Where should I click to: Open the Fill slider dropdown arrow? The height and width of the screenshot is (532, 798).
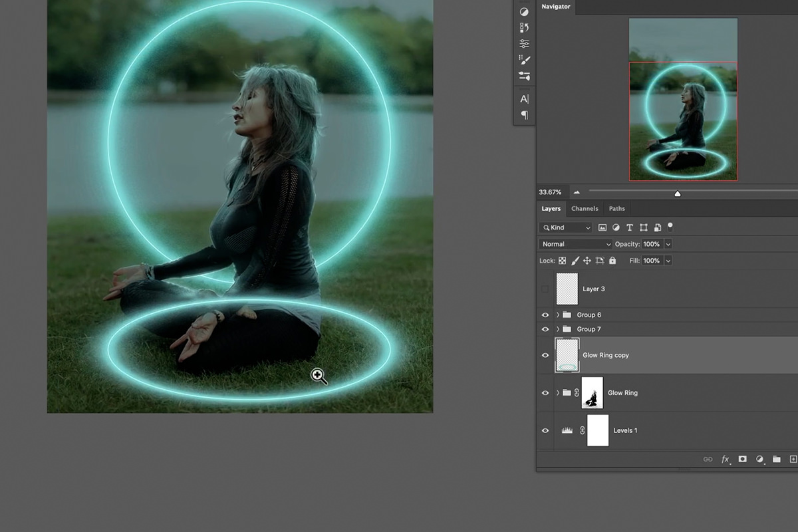(668, 261)
